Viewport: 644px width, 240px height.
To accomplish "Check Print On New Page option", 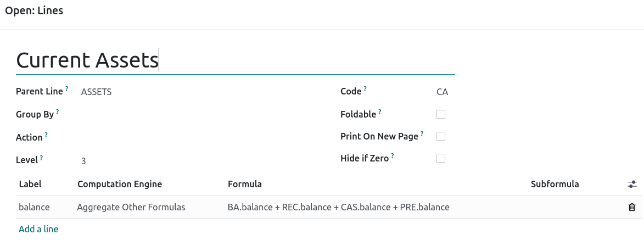I will tap(440, 136).
